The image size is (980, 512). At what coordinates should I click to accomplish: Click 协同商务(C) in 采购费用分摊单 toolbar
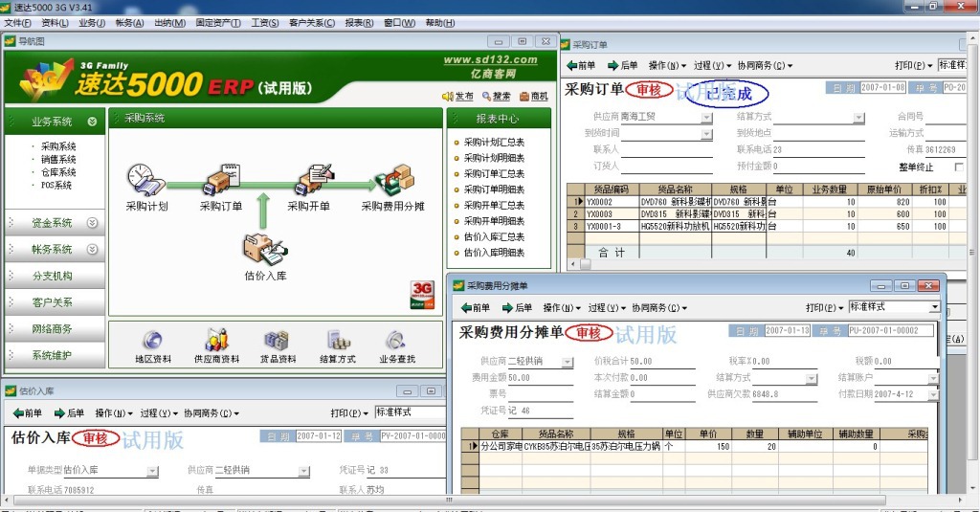pos(659,307)
